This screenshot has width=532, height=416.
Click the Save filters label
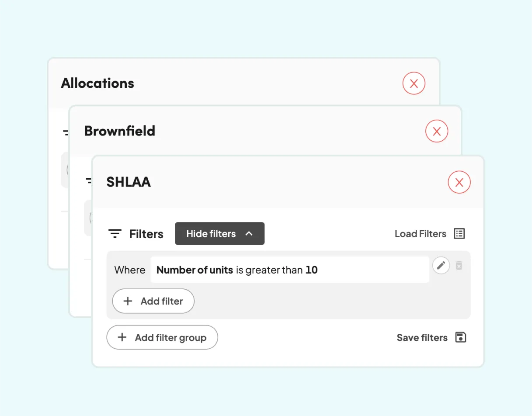click(x=422, y=337)
